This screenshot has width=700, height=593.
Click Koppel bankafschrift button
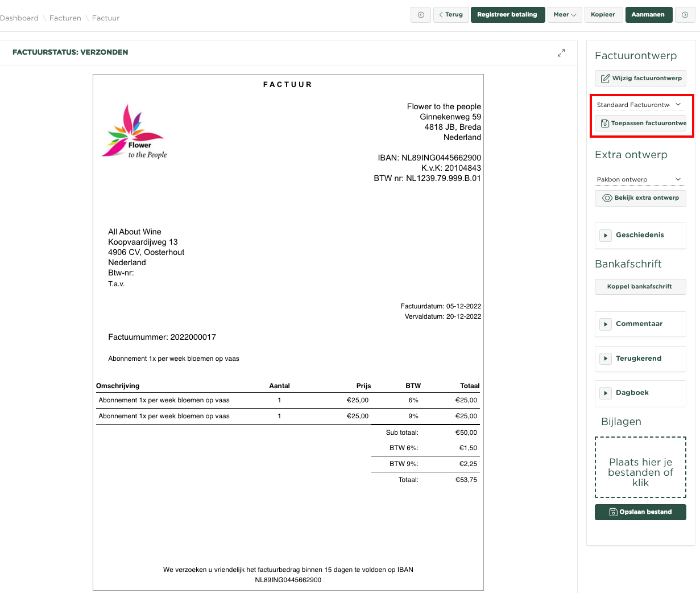pyautogui.click(x=640, y=287)
